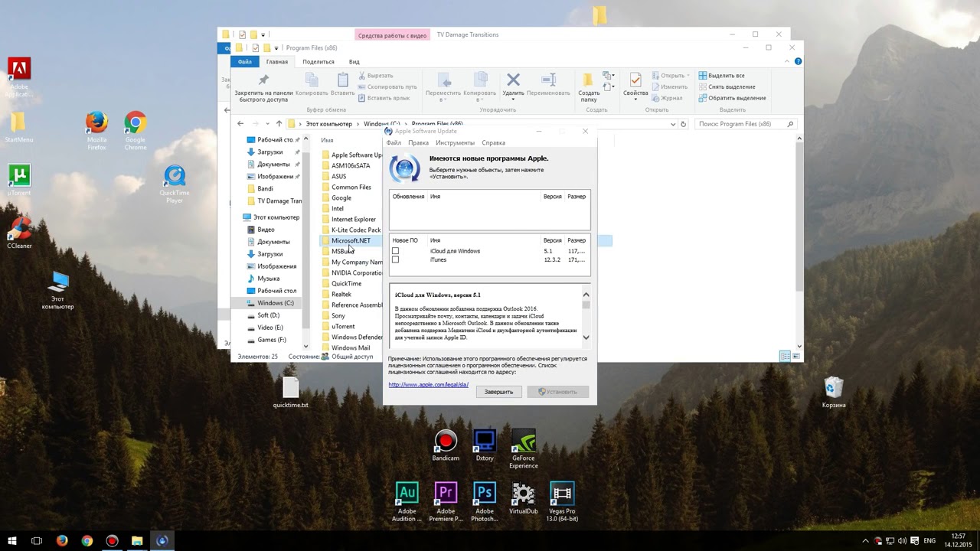Open the Bandicam desktop shortcut

tap(446, 446)
